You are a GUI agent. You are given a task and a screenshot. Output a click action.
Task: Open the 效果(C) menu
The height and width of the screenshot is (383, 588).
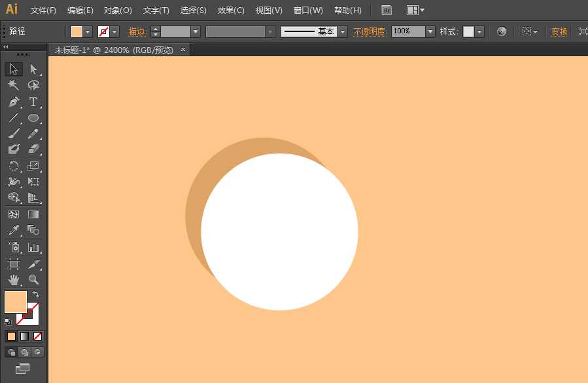click(x=231, y=10)
